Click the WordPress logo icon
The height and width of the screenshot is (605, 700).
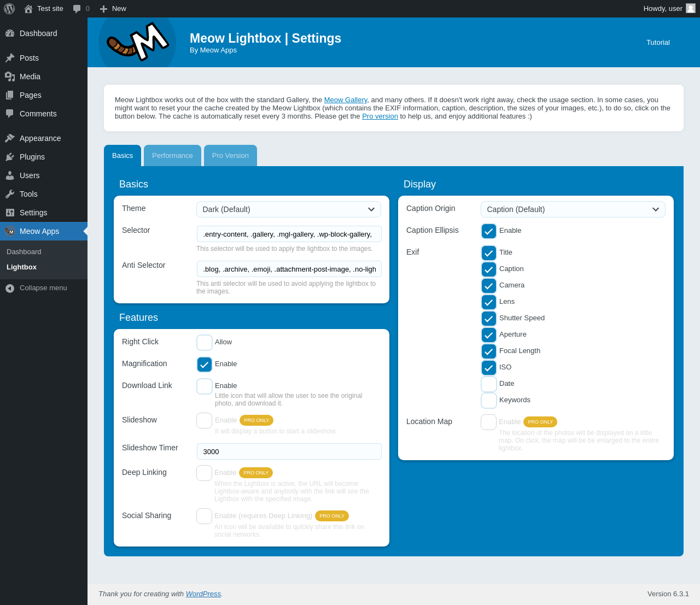tap(9, 9)
